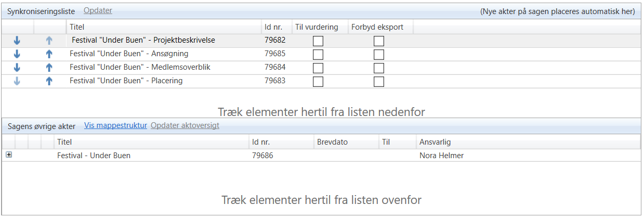Open Vis mappestruktur link

coord(115,125)
